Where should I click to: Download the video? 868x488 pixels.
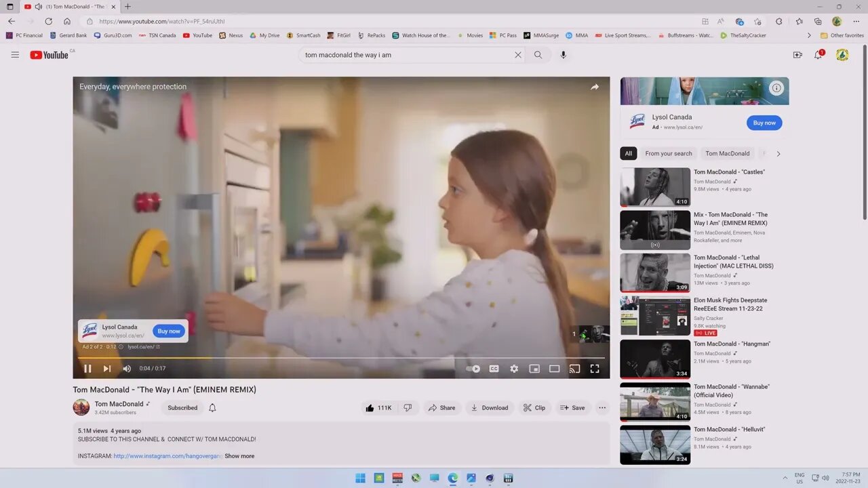pos(490,408)
